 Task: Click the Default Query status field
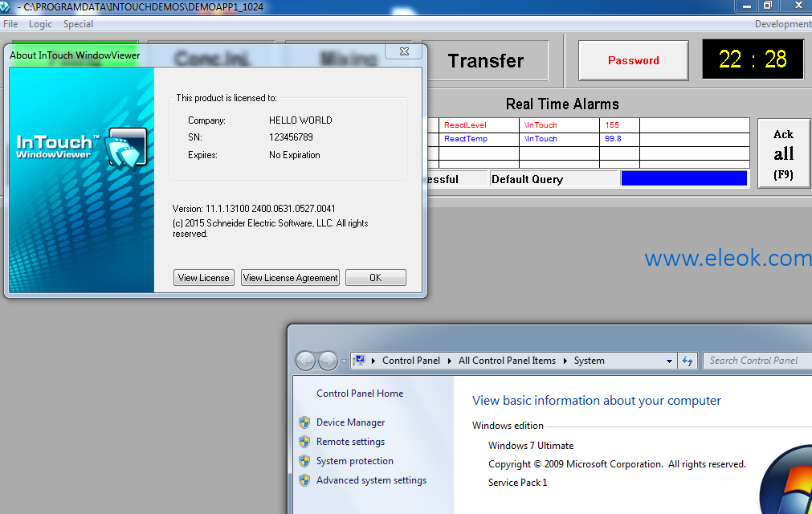click(x=553, y=179)
